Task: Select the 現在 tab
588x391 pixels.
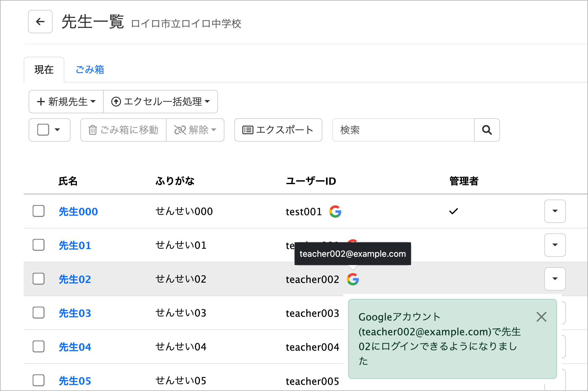Action: point(44,70)
